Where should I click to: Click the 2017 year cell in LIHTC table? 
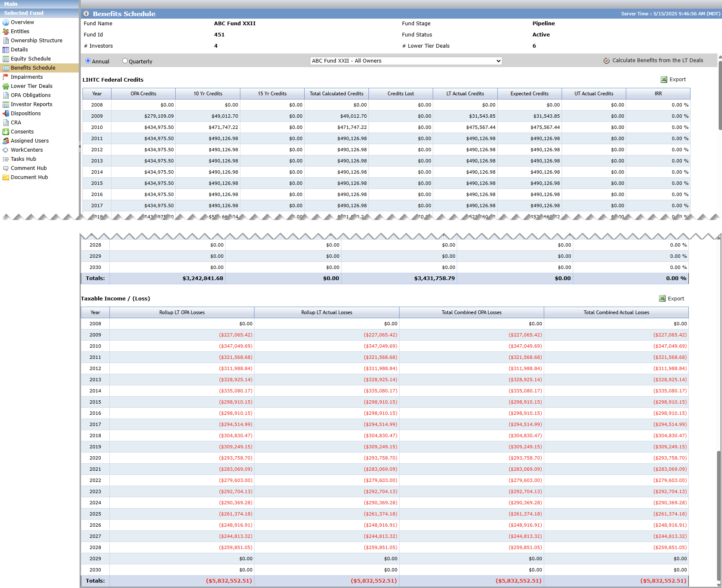(x=97, y=206)
